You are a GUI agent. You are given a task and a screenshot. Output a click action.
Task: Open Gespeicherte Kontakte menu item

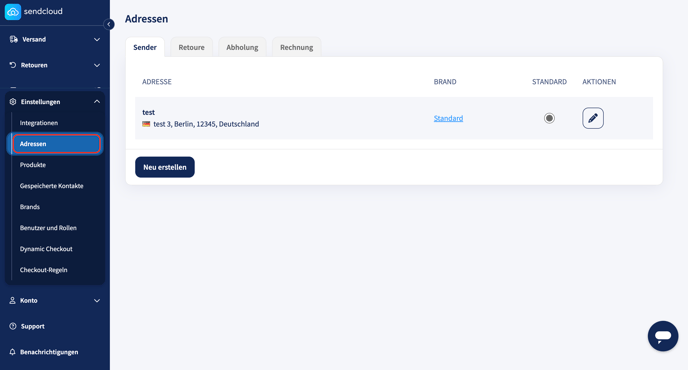coord(51,186)
